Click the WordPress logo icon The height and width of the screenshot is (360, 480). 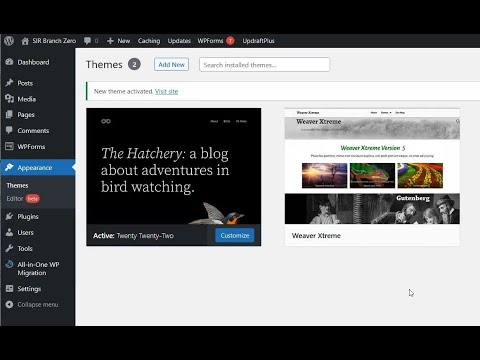(9, 41)
